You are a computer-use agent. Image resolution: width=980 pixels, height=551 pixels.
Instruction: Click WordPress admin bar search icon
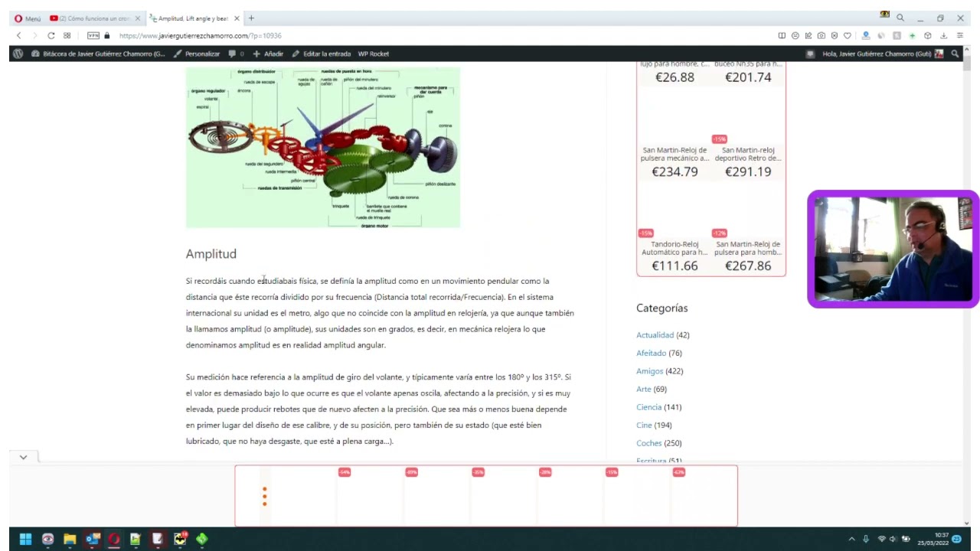(x=955, y=54)
